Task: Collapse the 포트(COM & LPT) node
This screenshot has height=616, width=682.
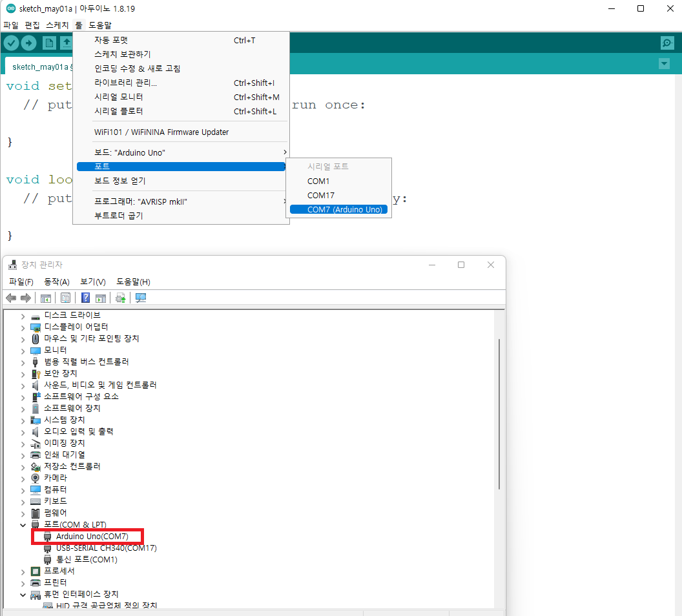Action: coord(23,525)
